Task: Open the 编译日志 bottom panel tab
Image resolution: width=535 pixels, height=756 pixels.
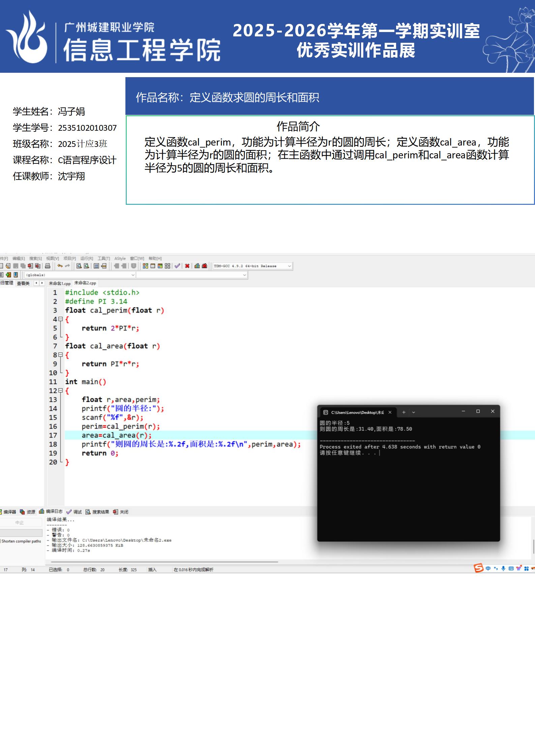Action: [51, 511]
